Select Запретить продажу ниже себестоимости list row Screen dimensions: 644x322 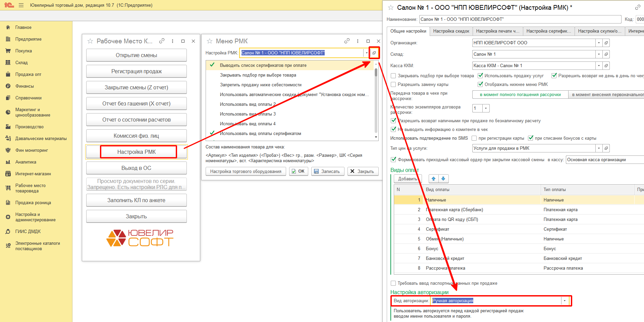click(x=290, y=85)
